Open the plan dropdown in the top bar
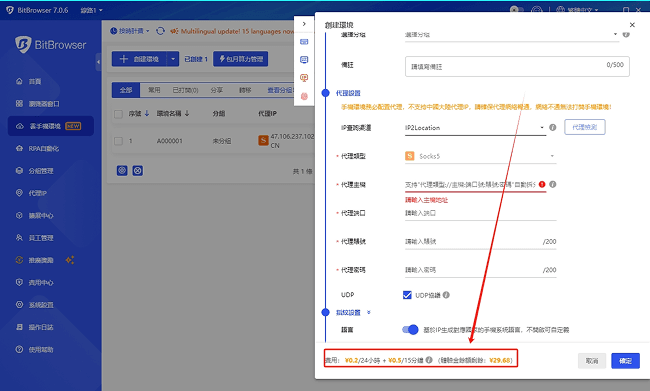 pyautogui.click(x=130, y=31)
